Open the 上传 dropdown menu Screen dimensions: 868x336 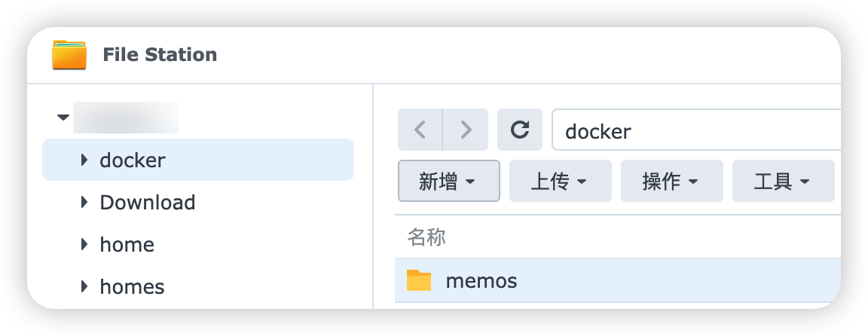[x=560, y=181]
